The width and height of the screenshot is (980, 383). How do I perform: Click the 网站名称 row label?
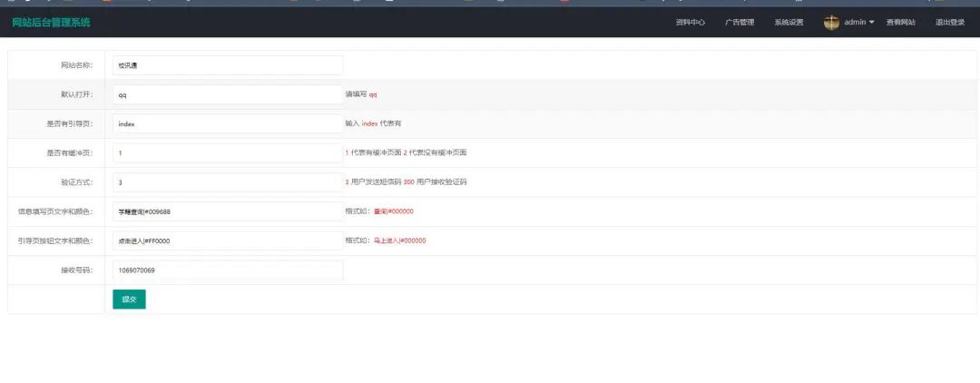click(76, 65)
